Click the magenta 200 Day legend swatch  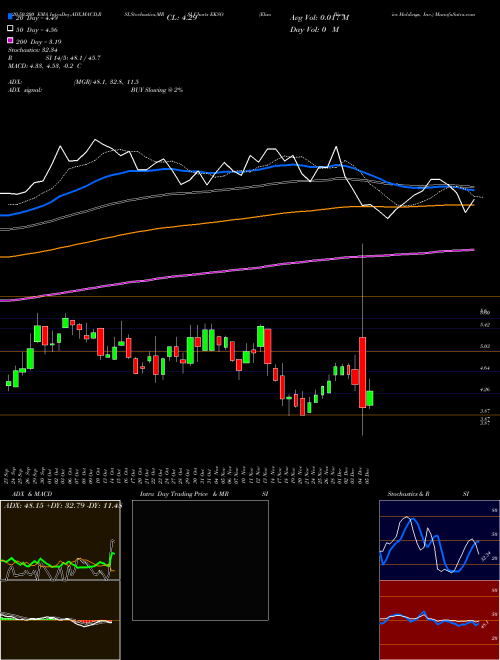click(x=10, y=40)
